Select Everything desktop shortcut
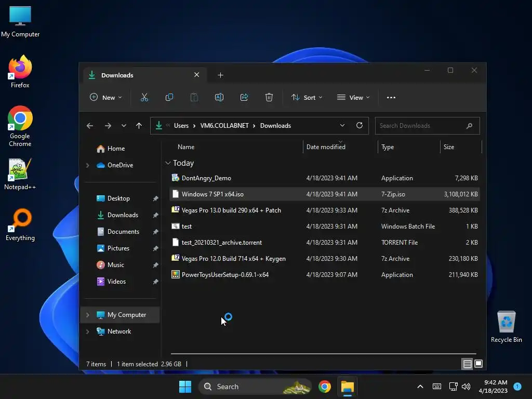This screenshot has width=532, height=399. click(20, 224)
